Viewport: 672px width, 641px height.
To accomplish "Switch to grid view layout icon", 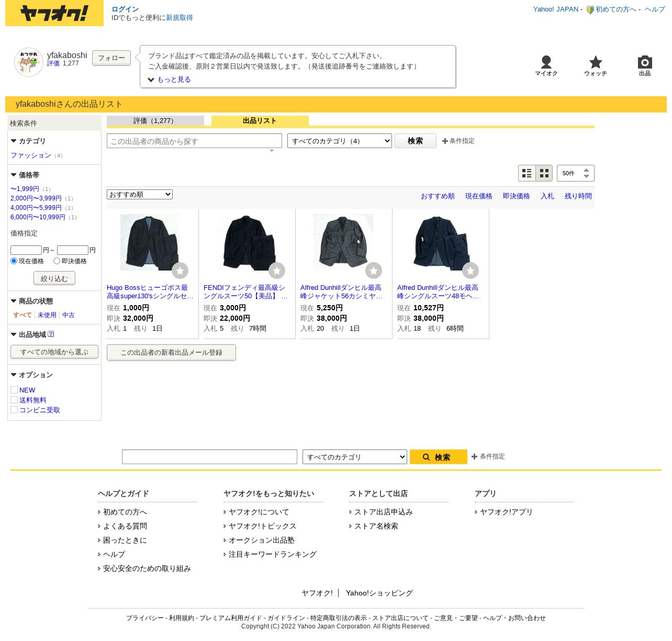I will click(544, 173).
